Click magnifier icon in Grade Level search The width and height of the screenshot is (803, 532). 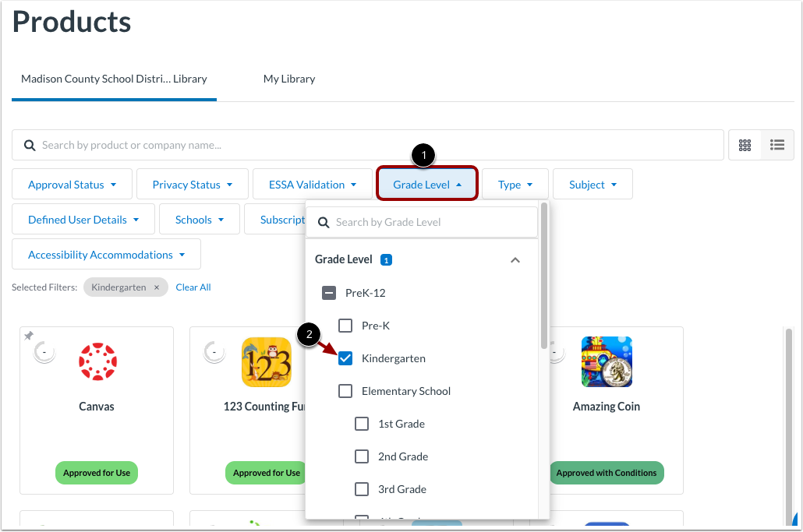point(324,223)
